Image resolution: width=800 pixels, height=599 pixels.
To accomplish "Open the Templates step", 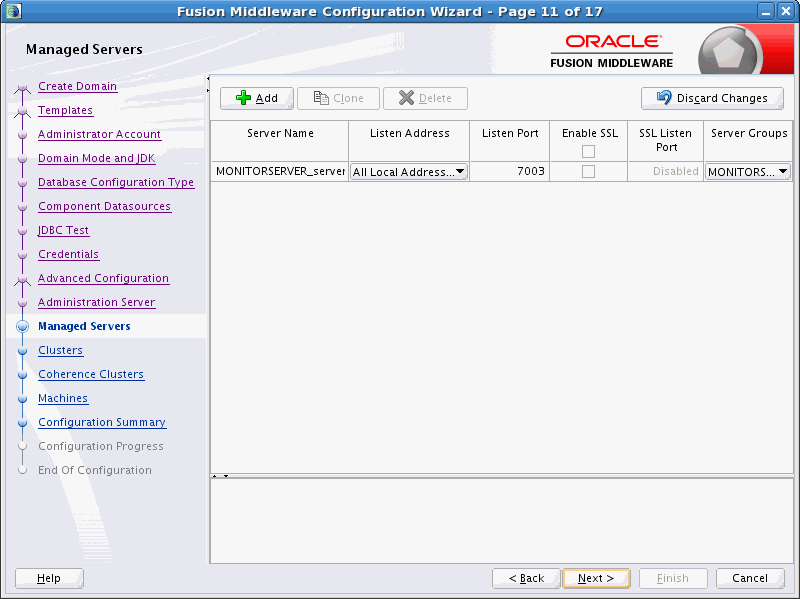I will [65, 110].
